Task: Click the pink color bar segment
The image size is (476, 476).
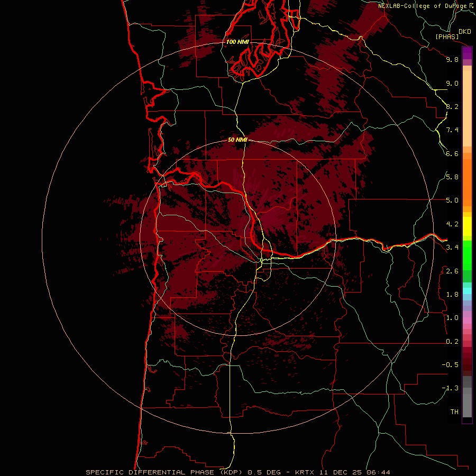Action: point(467,321)
